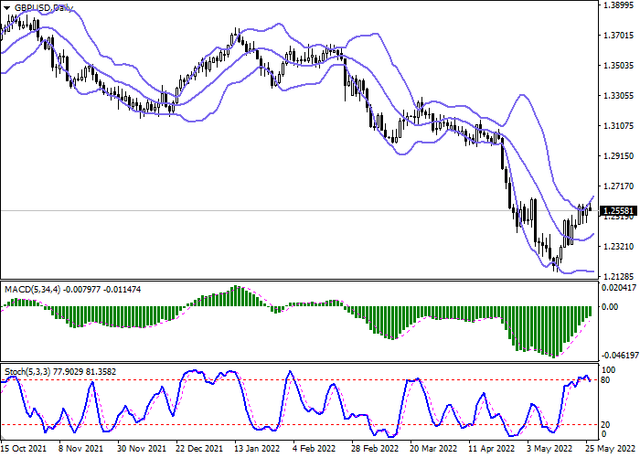Click the 1.27170 price axis value

[x=617, y=186]
